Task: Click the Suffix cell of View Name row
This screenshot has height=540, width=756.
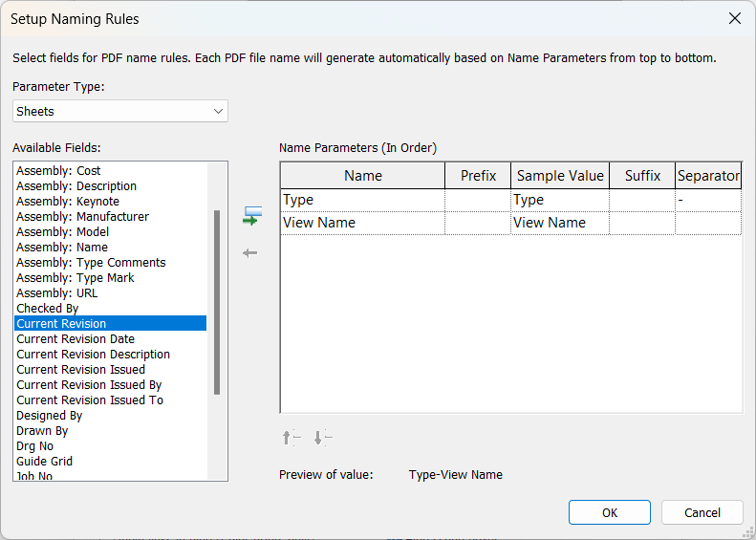Action: click(642, 223)
